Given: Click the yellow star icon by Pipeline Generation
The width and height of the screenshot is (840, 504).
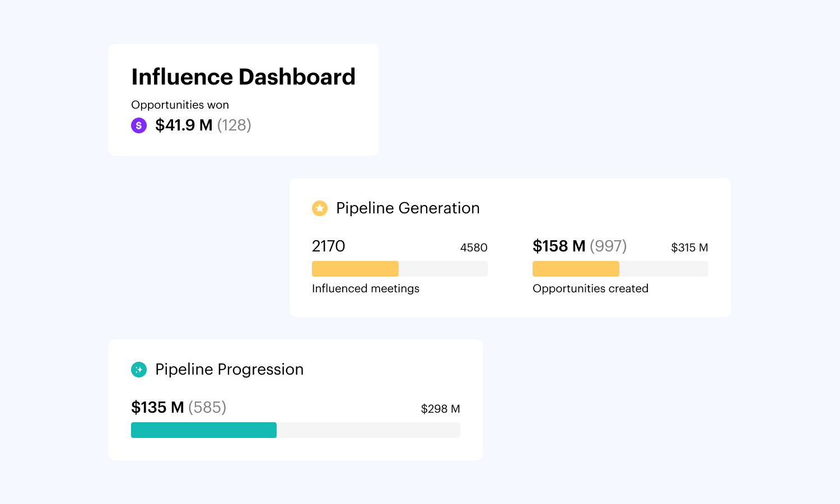Looking at the screenshot, I should point(320,208).
